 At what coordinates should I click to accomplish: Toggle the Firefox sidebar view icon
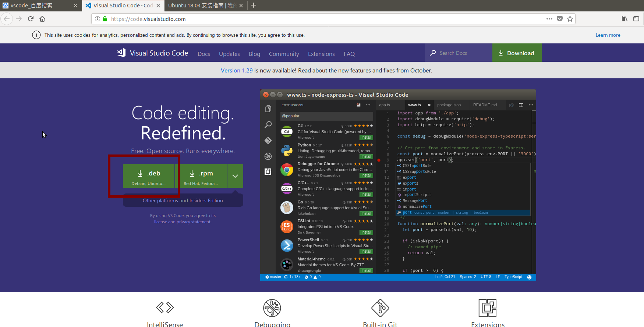tap(636, 19)
